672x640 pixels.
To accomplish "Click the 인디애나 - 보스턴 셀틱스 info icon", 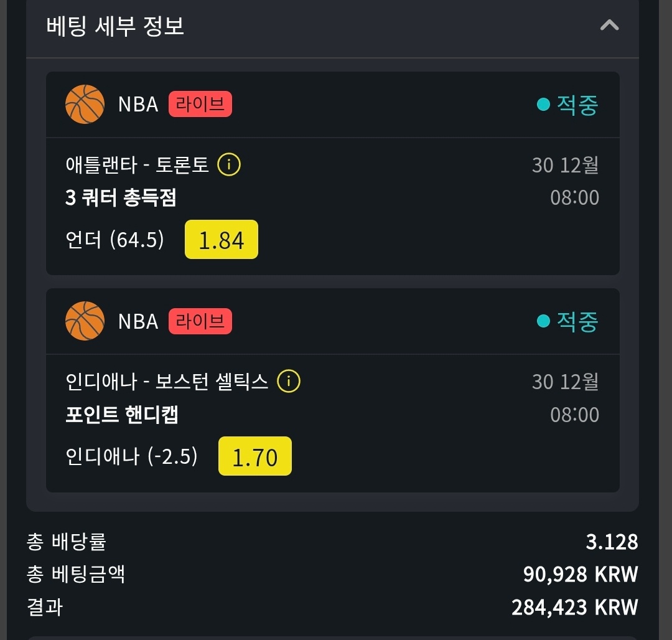I will [x=289, y=382].
